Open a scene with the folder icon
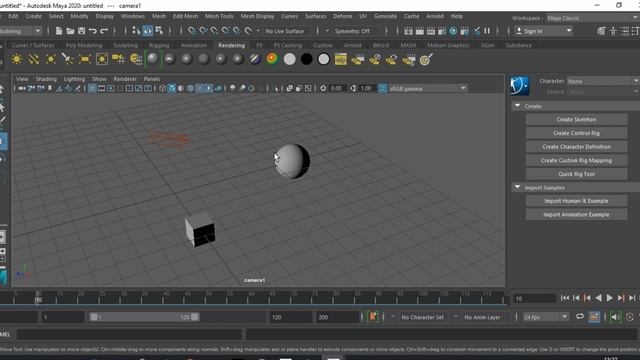Viewport: 640px width, 360px height. (x=70, y=31)
